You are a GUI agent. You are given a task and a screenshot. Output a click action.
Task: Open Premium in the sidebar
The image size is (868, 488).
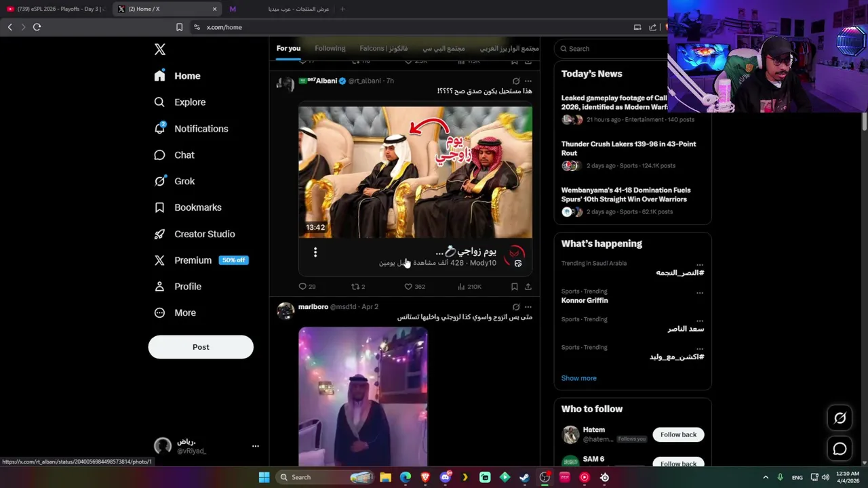pyautogui.click(x=200, y=260)
